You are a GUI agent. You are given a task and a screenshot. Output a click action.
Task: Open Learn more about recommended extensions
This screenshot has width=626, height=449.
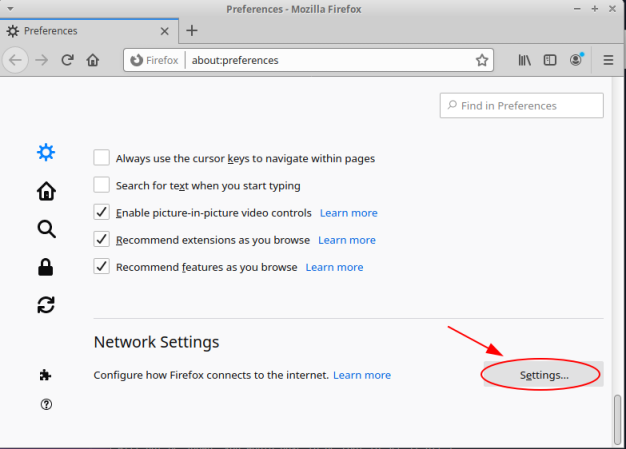coord(347,240)
